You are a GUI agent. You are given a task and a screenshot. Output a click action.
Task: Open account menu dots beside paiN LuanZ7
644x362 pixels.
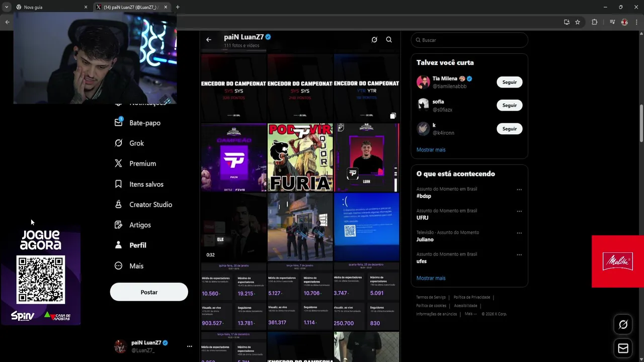click(190, 346)
